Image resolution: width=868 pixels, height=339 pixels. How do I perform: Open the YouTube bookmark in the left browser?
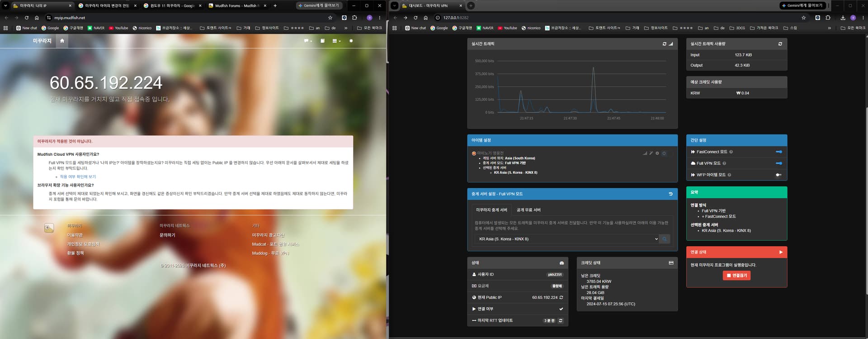click(118, 28)
